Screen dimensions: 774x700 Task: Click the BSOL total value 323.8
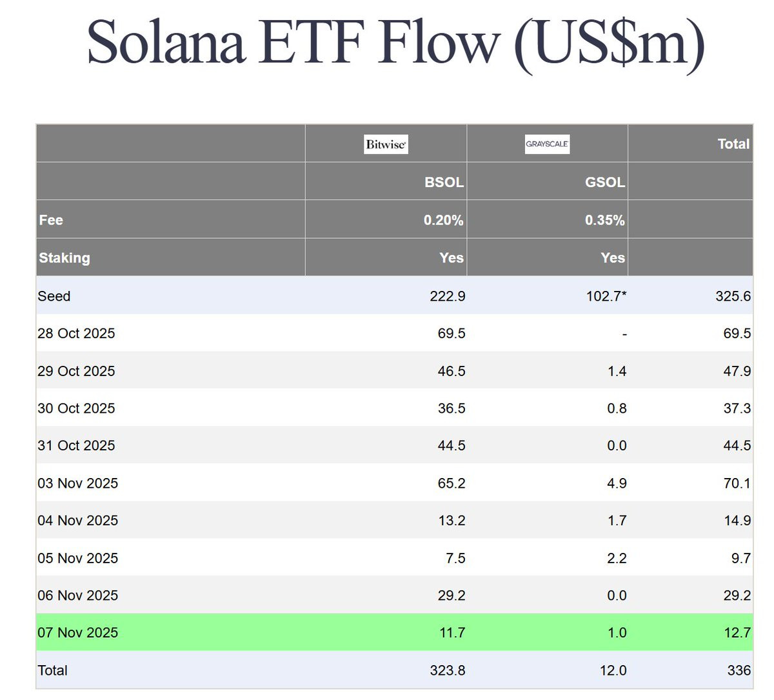click(x=448, y=670)
